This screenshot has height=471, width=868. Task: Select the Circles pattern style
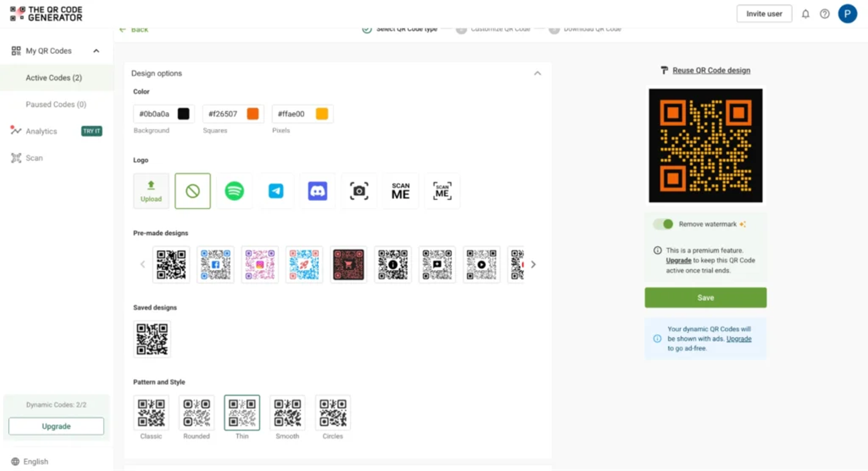(x=333, y=413)
